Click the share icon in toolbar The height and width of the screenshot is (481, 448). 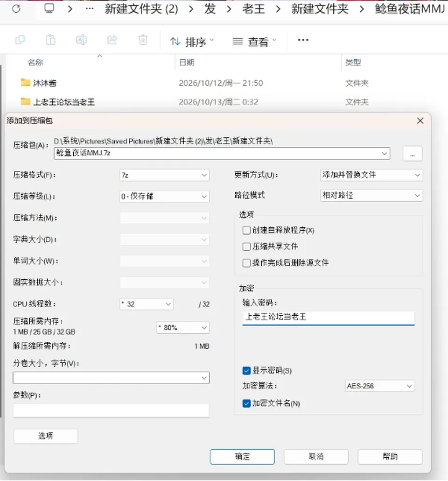(x=112, y=40)
